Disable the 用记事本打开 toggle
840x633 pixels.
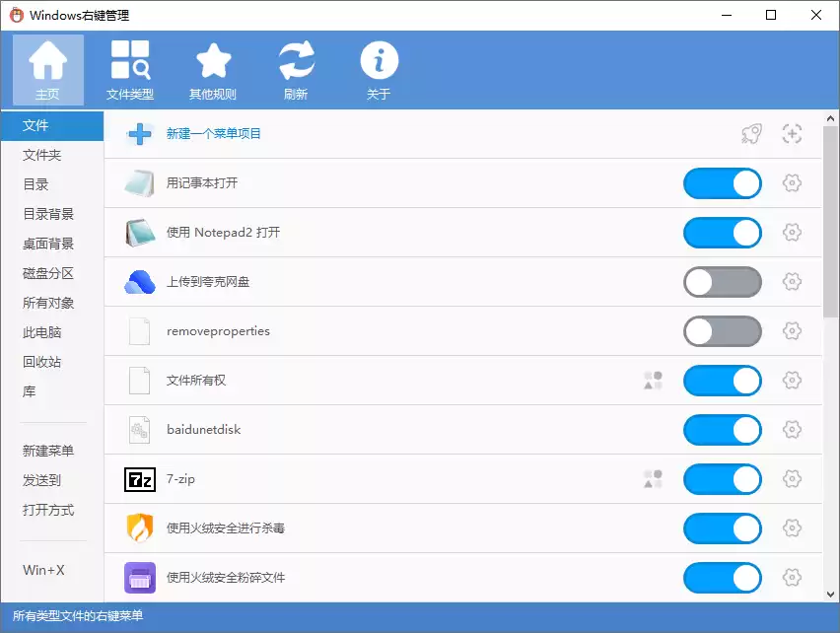coord(722,183)
